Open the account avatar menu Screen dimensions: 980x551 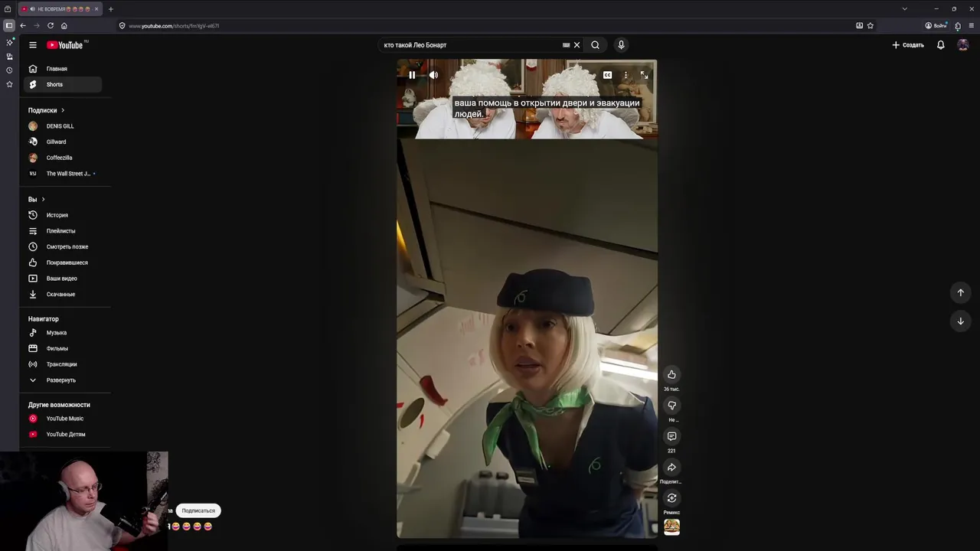click(963, 45)
